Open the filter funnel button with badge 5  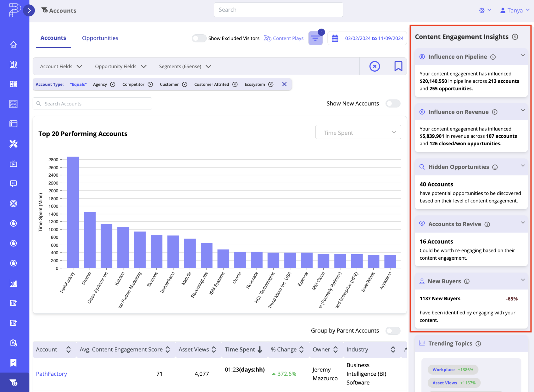point(315,38)
